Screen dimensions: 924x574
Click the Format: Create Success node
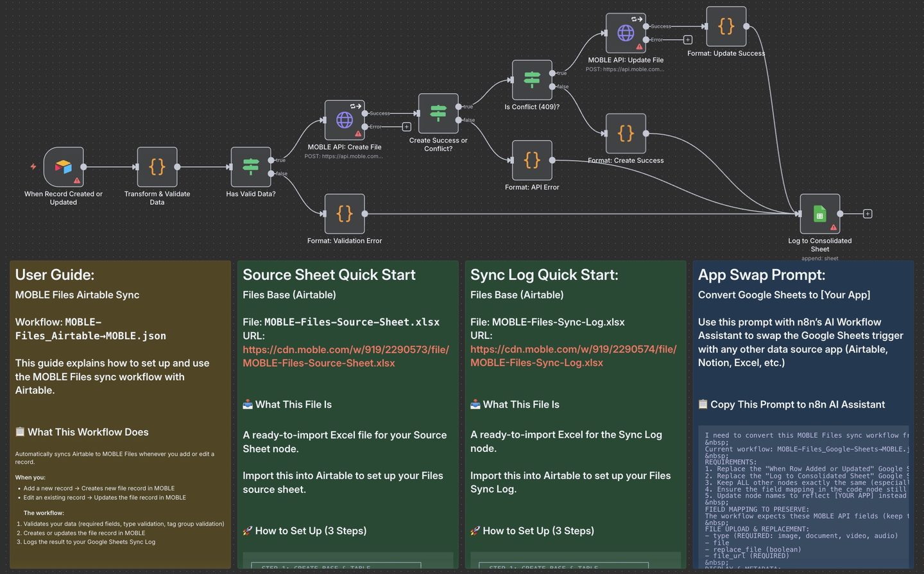click(x=625, y=134)
